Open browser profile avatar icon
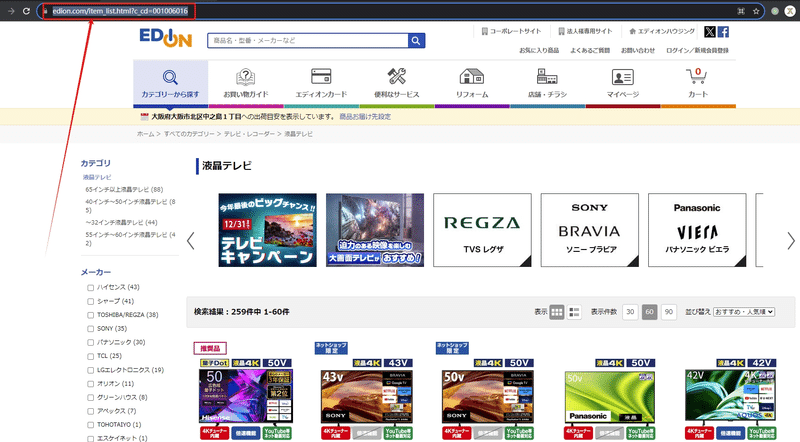The image size is (800, 442). pos(790,11)
